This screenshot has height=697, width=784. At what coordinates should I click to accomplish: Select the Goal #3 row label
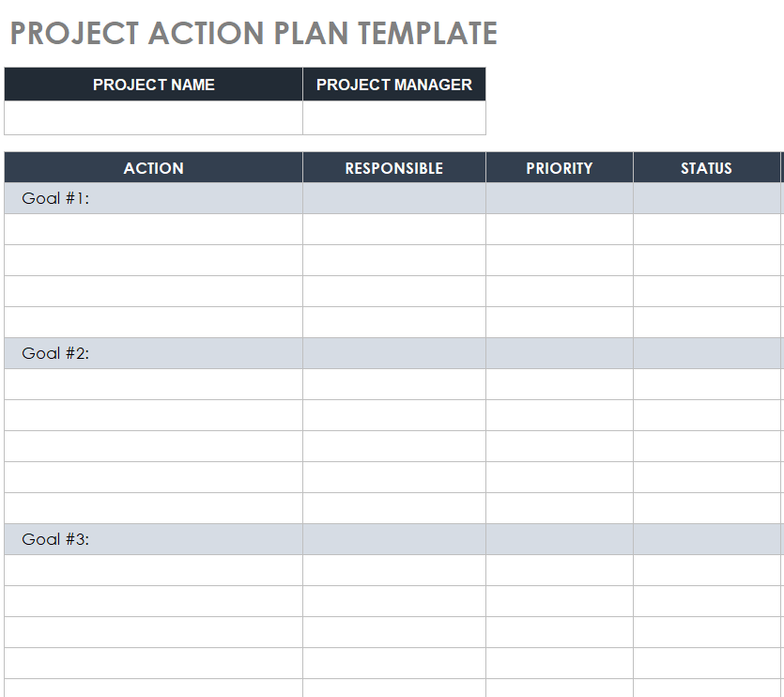point(56,539)
